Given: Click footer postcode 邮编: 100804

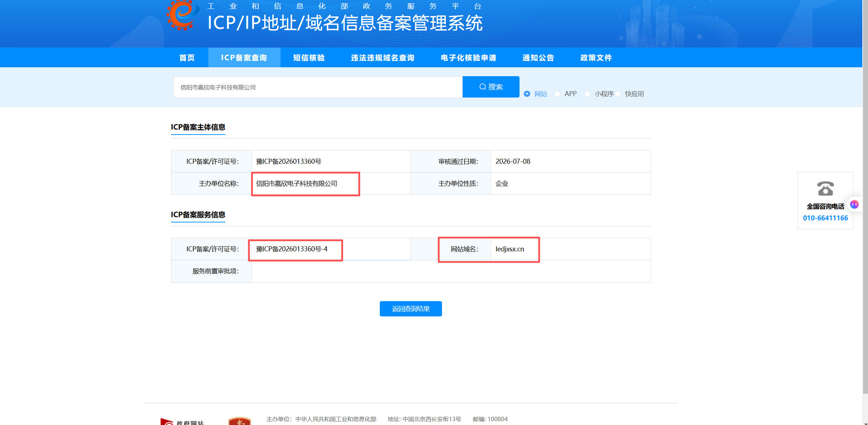Looking at the screenshot, I should click(x=490, y=419).
